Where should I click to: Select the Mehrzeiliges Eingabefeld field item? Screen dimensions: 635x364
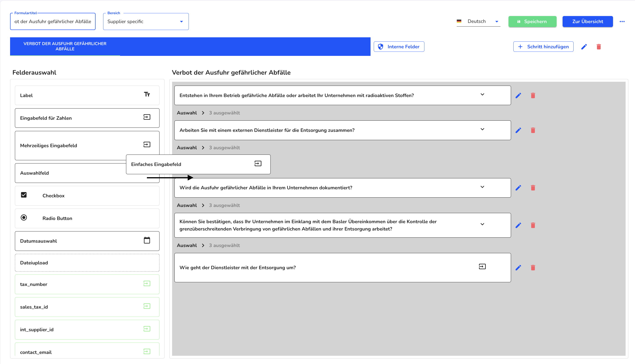pyautogui.click(x=87, y=146)
